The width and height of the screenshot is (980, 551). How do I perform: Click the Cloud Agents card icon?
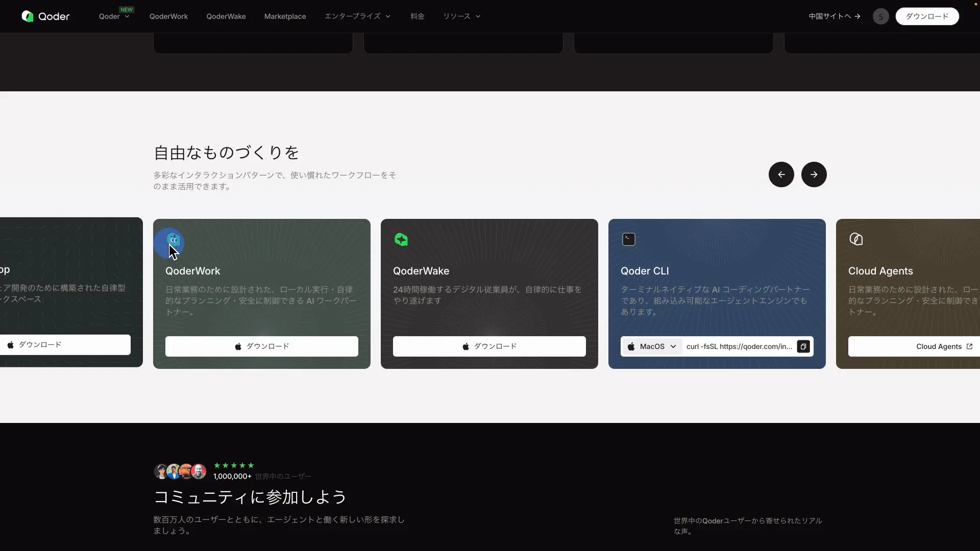click(x=856, y=239)
